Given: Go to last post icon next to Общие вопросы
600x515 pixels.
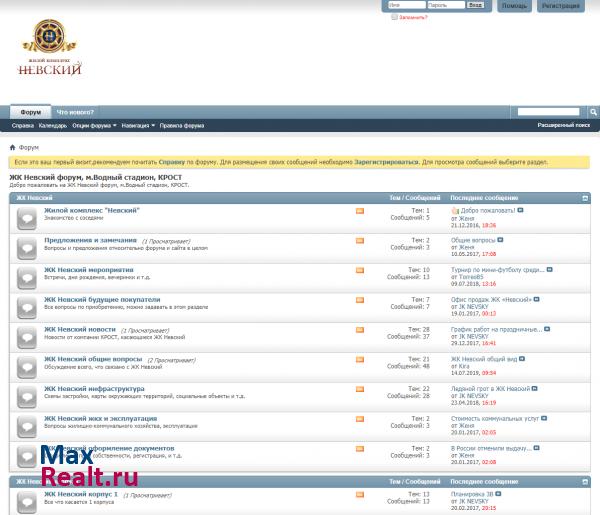Looking at the screenshot, I should 500,240.
